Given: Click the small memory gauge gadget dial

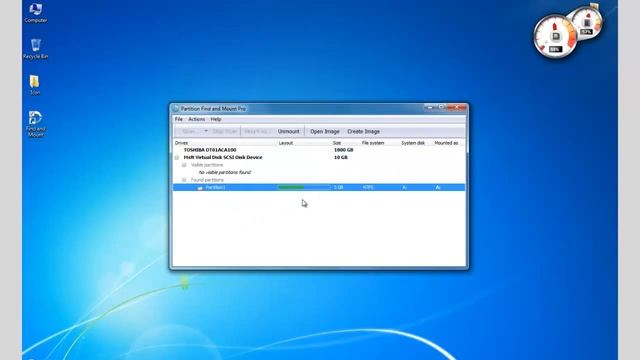Looking at the screenshot, I should 587,22.
